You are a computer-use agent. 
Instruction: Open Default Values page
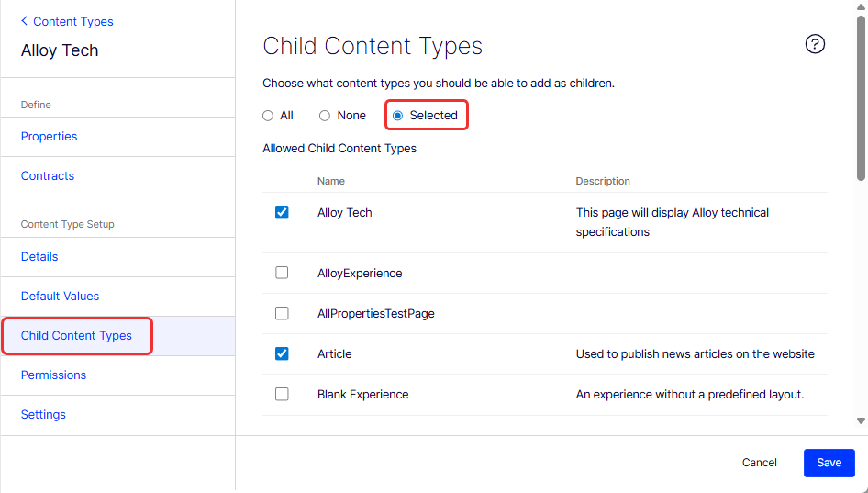pos(61,297)
